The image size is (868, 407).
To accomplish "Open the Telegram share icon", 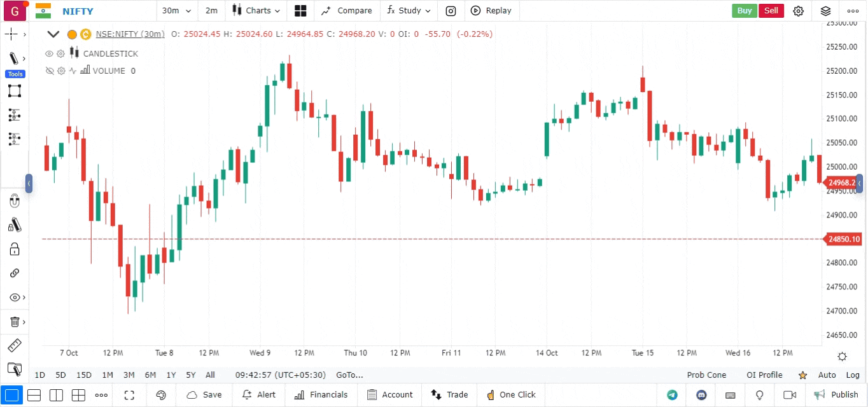I will (x=672, y=395).
